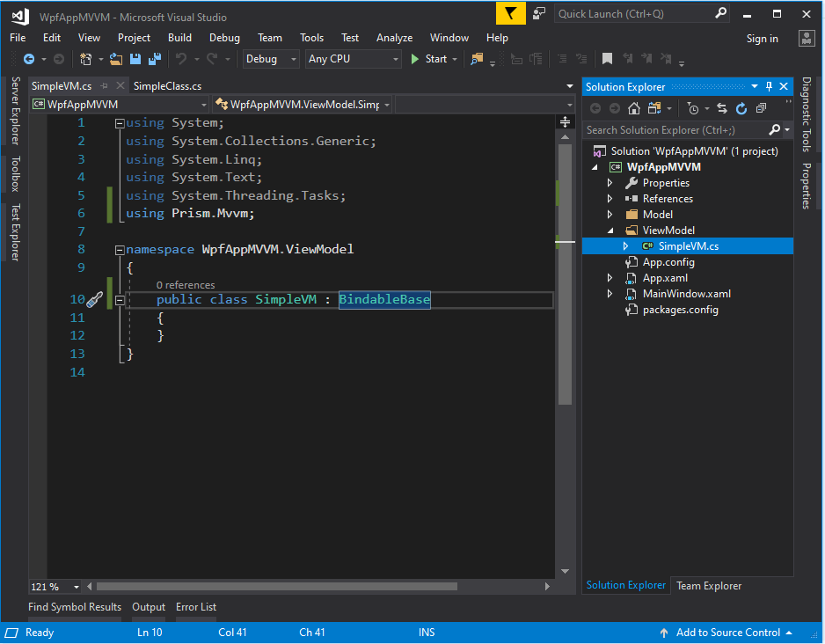This screenshot has width=825, height=644.
Task: Click the Collapse All icon in Solution Explorer
Action: (761, 108)
